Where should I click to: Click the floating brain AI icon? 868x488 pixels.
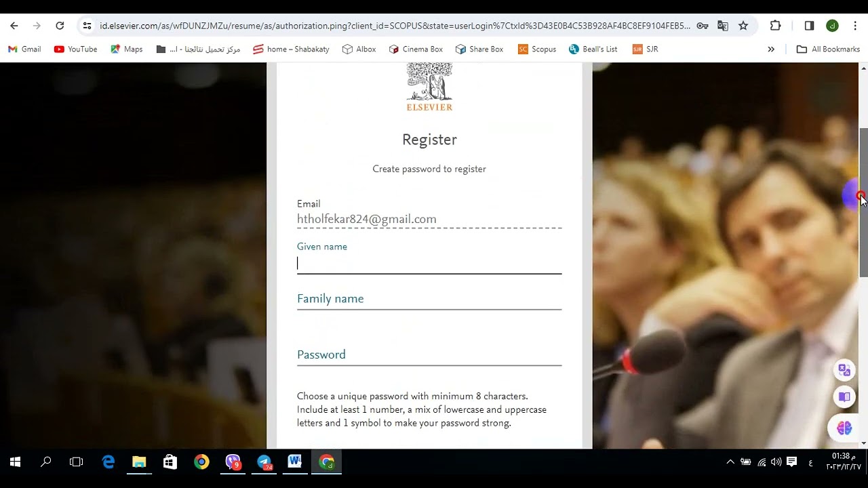844,428
